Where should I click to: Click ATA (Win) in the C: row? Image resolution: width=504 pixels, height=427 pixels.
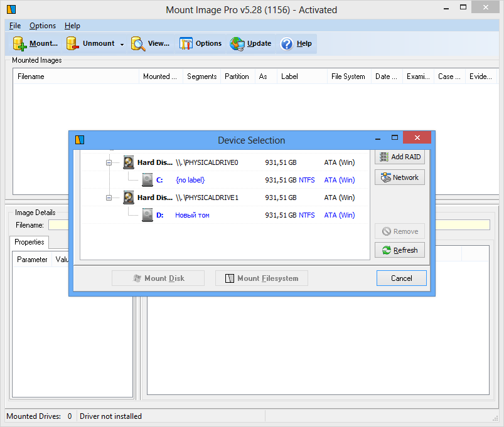pos(340,180)
